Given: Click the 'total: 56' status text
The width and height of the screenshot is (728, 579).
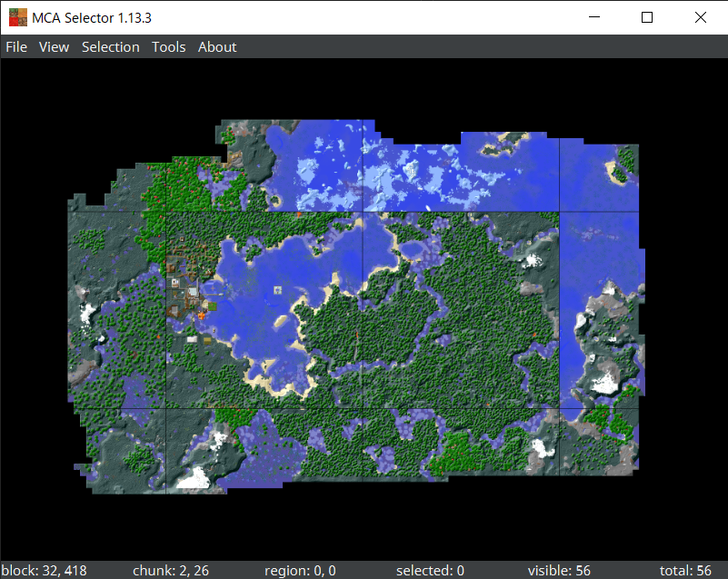Looking at the screenshot, I should pos(685,570).
